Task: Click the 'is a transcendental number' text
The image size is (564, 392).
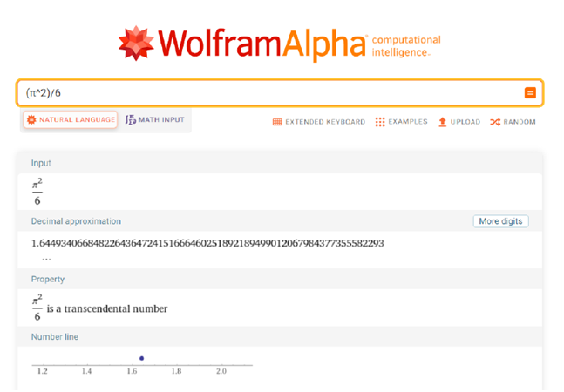Action: pyautogui.click(x=107, y=308)
